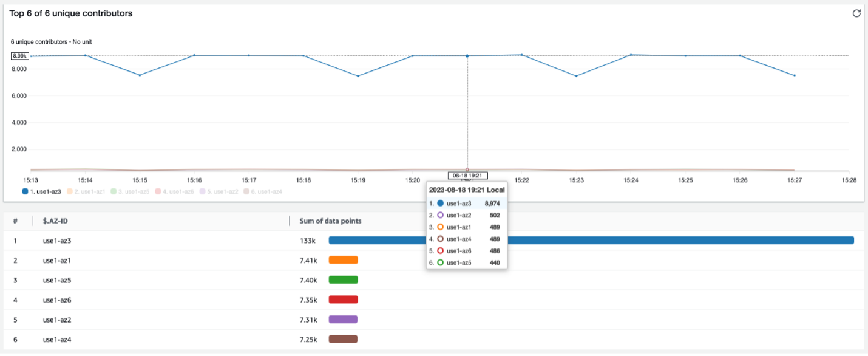Viewport: 868px width, 356px height.
Task: Select the green bar for use1-az5
Action: 343,280
